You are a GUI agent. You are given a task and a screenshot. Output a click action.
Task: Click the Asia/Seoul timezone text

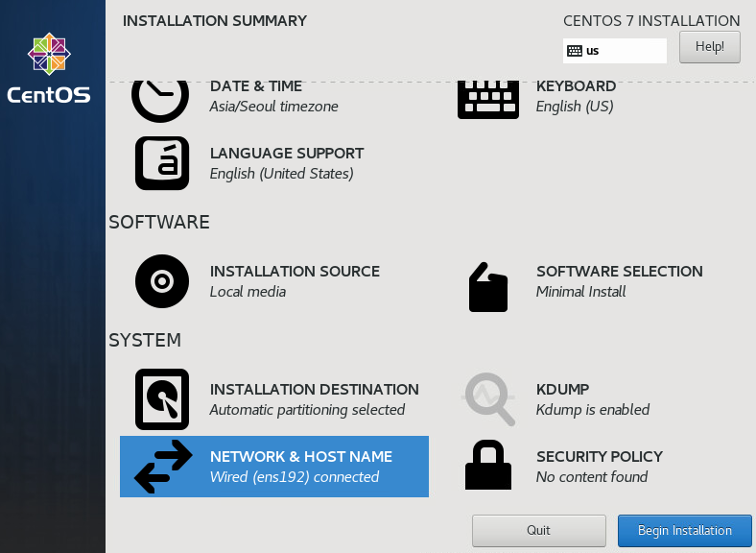point(273,107)
